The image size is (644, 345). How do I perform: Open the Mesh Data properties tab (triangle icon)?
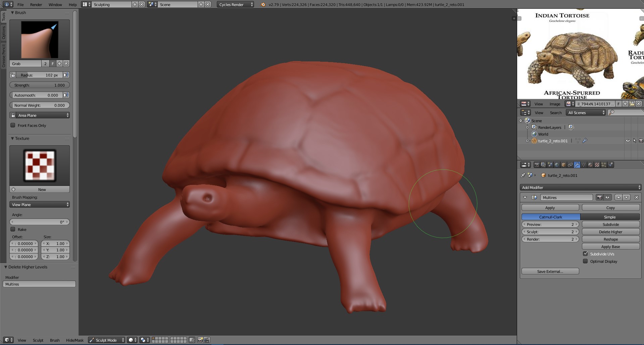pyautogui.click(x=584, y=165)
